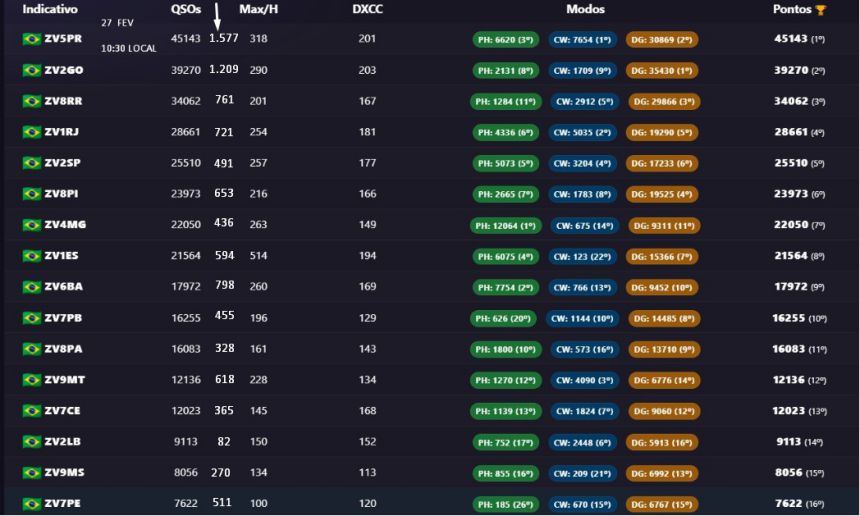Click the Brazil flag beside ZV5PR
860x516 pixels.
pyautogui.click(x=32, y=39)
